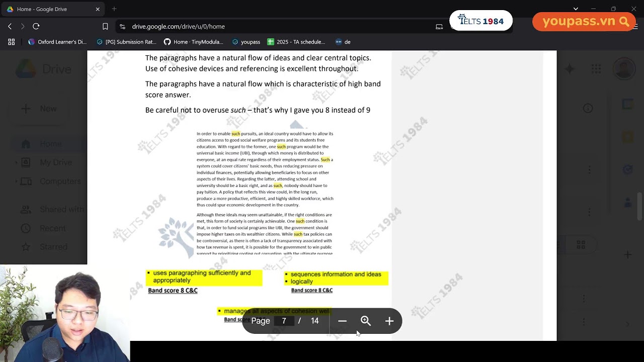This screenshot has height=362, width=644.
Task: Switch to grid layout view icon
Action: click(581, 244)
